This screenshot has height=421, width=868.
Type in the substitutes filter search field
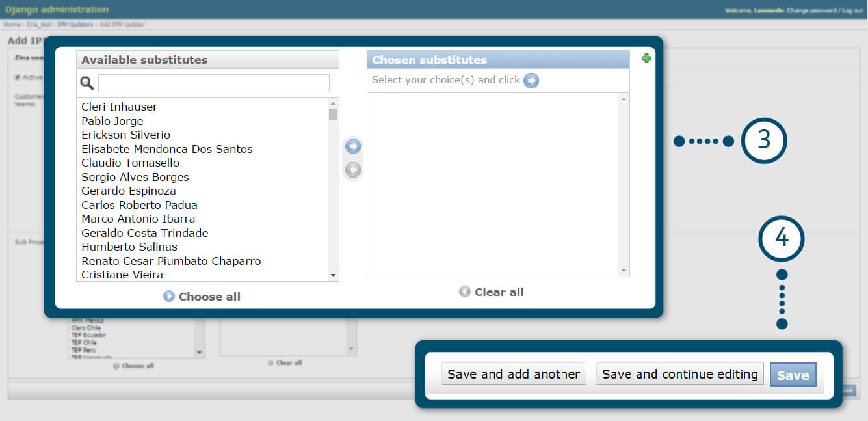[213, 83]
